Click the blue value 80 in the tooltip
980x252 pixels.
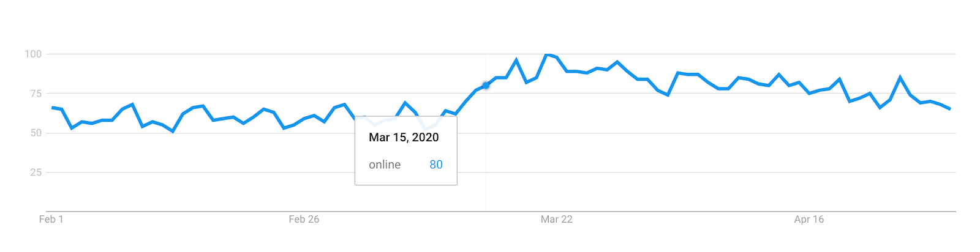point(436,165)
